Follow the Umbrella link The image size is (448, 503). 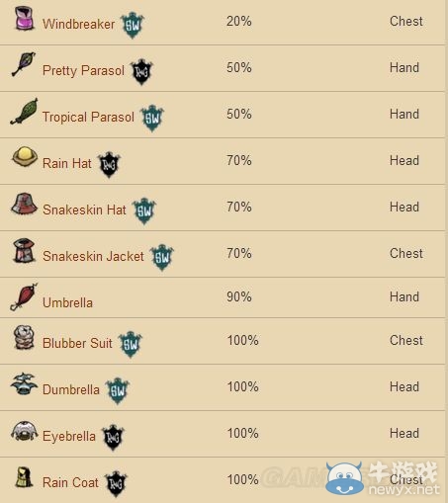pos(67,303)
